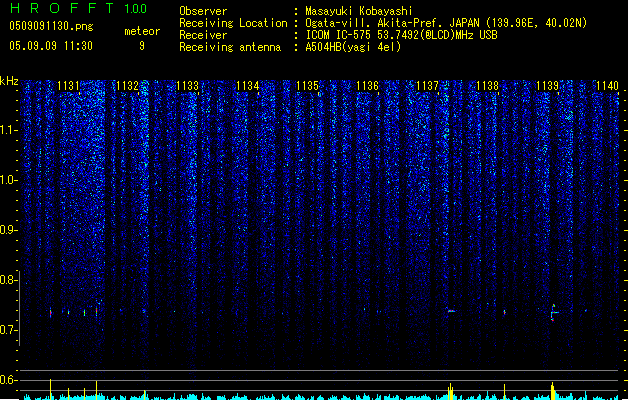The height and width of the screenshot is (400, 629).
Task: Click time marker 1134
Action: (248, 86)
